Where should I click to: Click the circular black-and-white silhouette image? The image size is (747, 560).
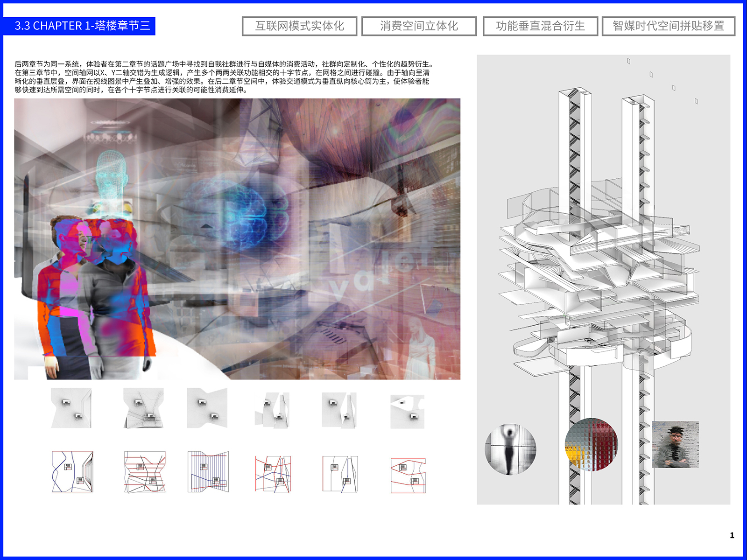pyautogui.click(x=510, y=449)
